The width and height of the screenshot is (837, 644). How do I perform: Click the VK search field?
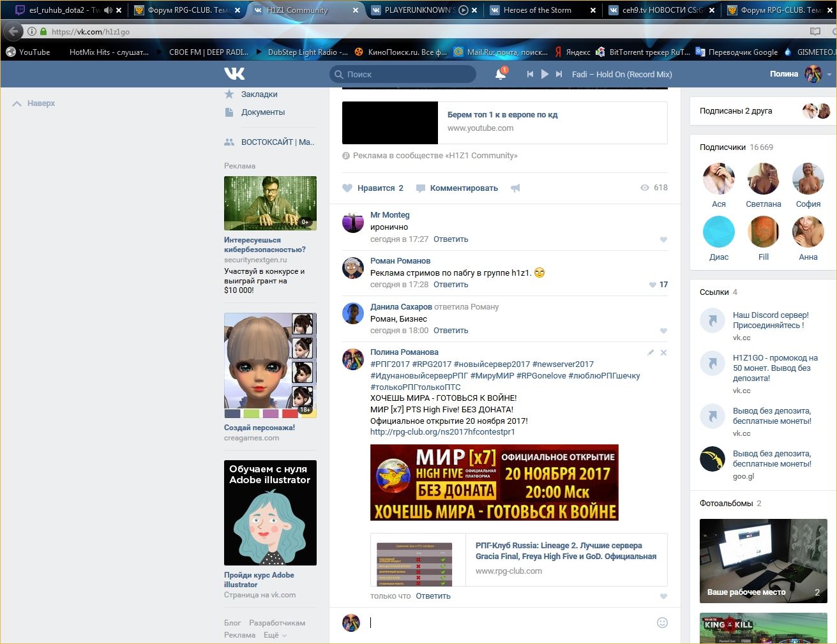click(403, 74)
